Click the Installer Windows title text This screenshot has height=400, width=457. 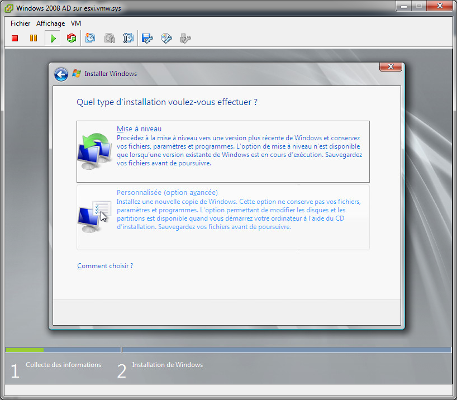[x=110, y=73]
